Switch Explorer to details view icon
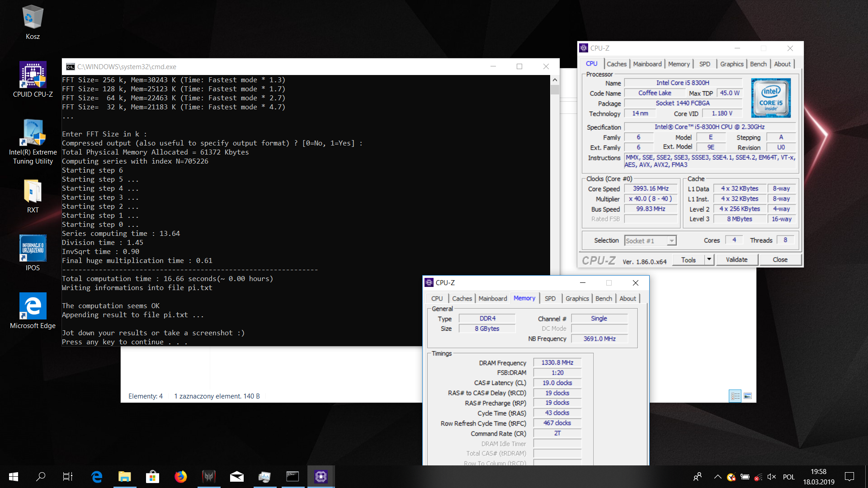The width and height of the screenshot is (868, 488). (x=735, y=396)
